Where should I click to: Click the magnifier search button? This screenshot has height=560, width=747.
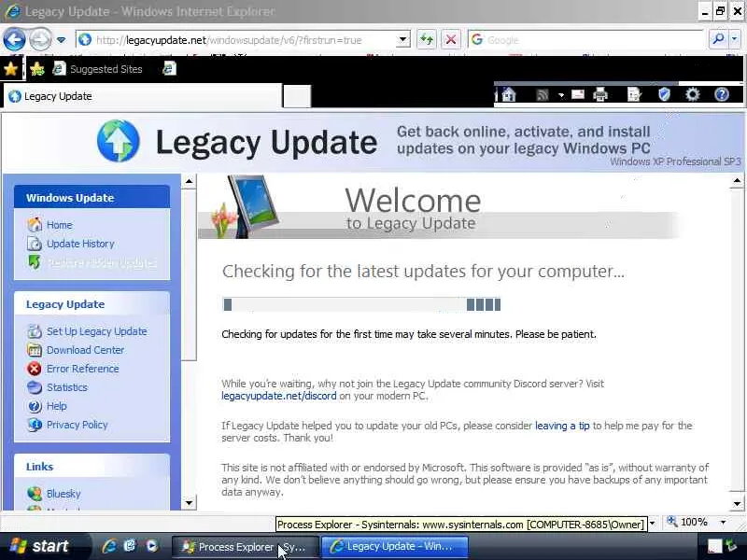tap(718, 39)
